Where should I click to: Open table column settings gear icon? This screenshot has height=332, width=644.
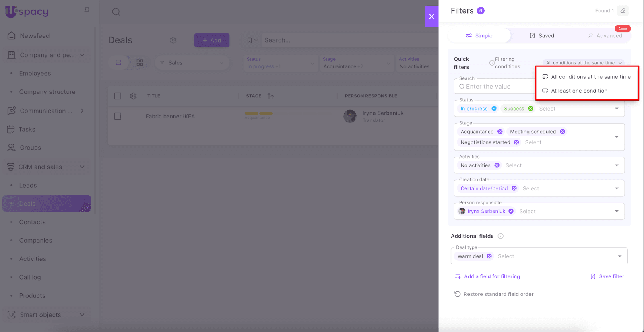point(133,96)
